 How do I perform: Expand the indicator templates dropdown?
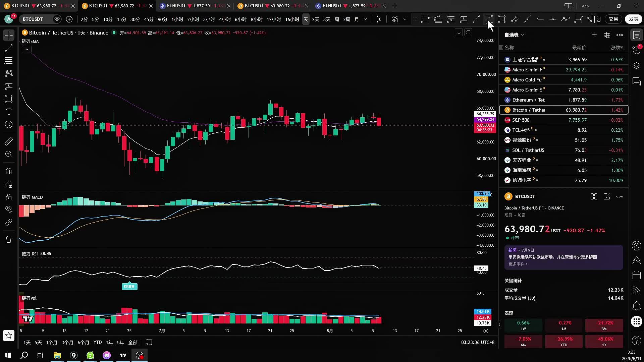405,19
